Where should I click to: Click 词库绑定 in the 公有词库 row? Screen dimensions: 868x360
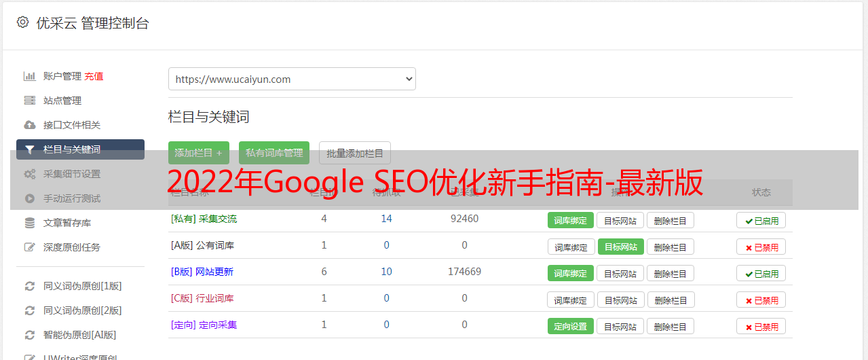[x=571, y=247]
